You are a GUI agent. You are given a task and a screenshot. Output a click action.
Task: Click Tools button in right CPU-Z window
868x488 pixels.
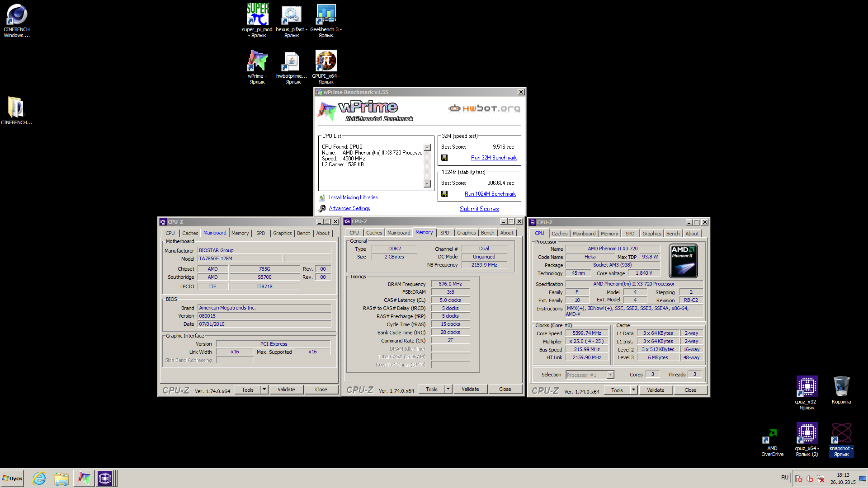tap(617, 390)
